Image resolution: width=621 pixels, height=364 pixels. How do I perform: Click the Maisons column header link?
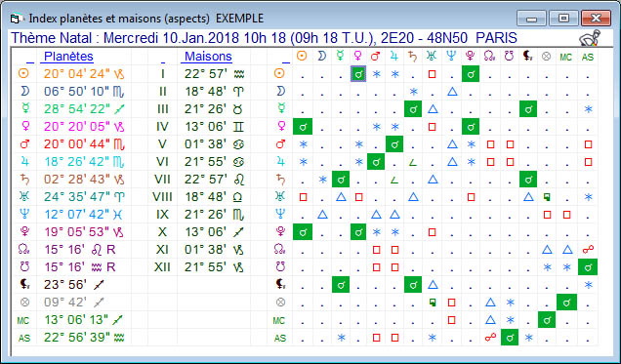208,57
